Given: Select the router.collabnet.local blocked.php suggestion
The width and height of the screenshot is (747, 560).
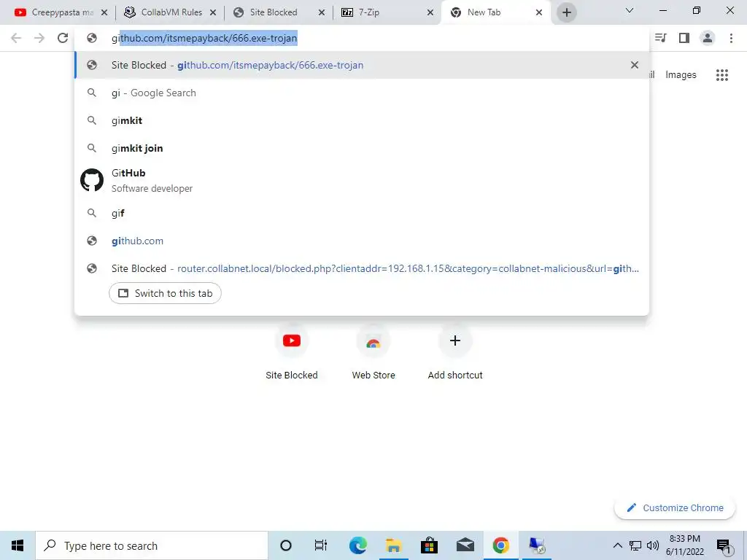Looking at the screenshot, I should click(362, 268).
